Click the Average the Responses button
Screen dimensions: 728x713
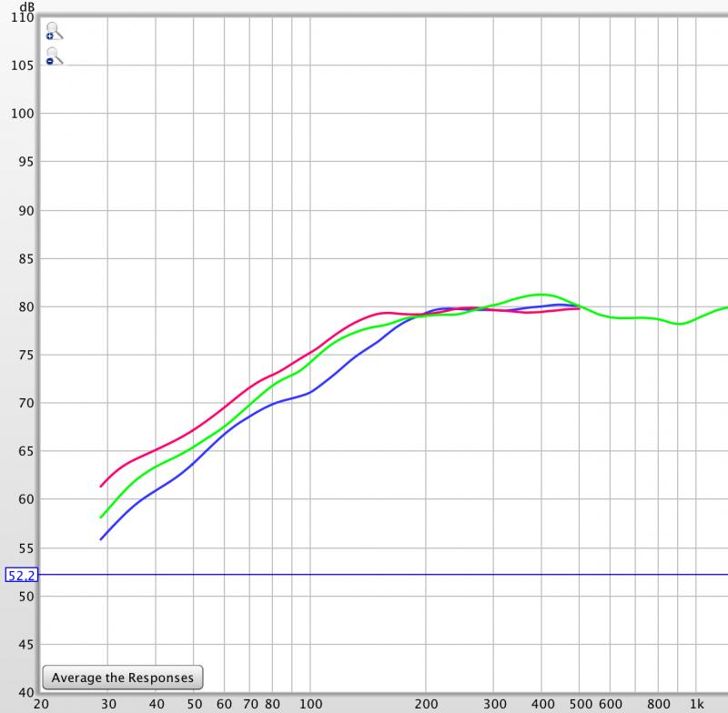pyautogui.click(x=123, y=678)
